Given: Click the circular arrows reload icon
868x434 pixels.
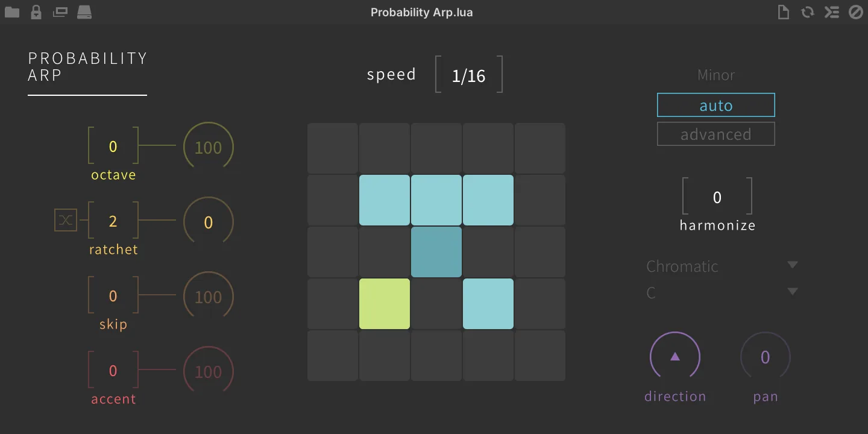Looking at the screenshot, I should 808,12.
